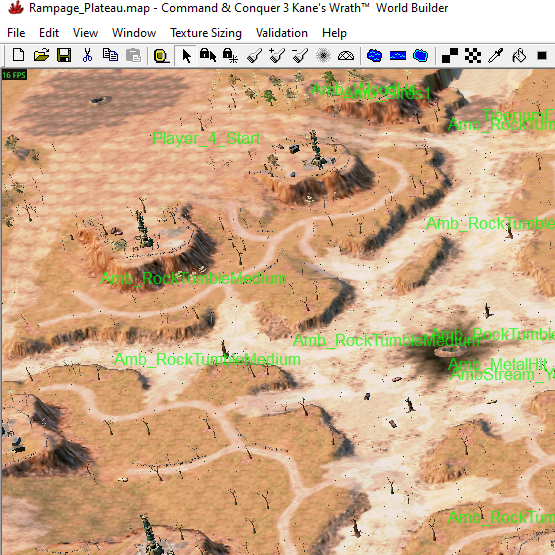Open the Texture Sizing menu
555x555 pixels.
click(x=206, y=33)
